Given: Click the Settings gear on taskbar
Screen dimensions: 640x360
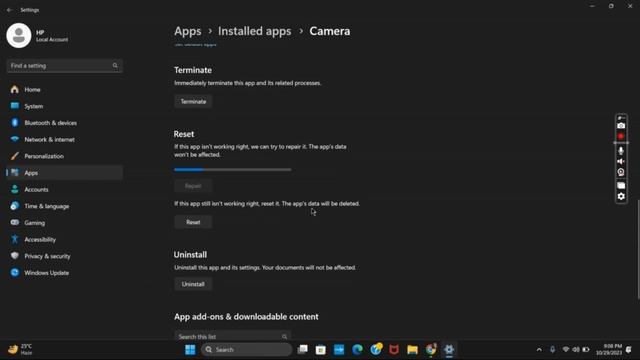Looking at the screenshot, I should [449, 350].
